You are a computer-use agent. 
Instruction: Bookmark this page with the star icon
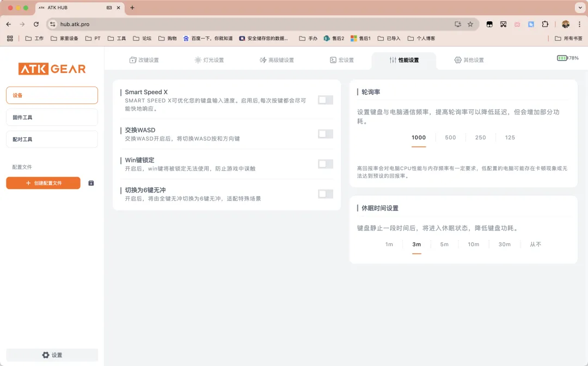(470, 24)
